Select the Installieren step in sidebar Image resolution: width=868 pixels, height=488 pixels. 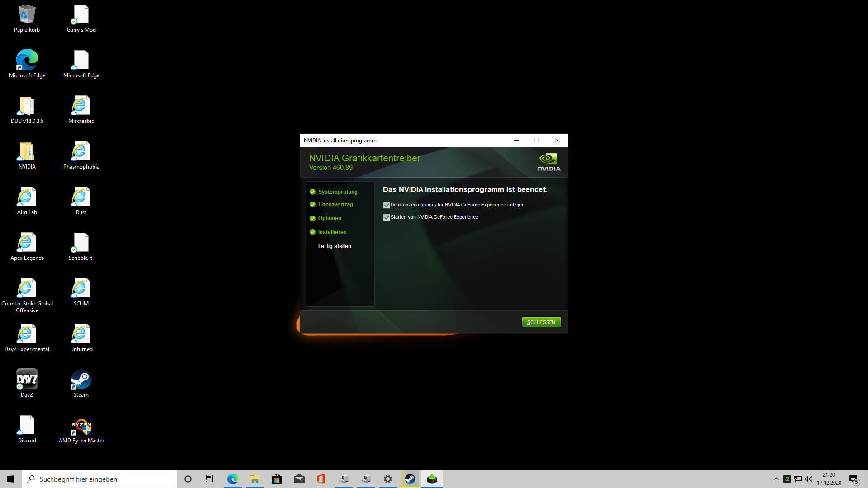332,232
